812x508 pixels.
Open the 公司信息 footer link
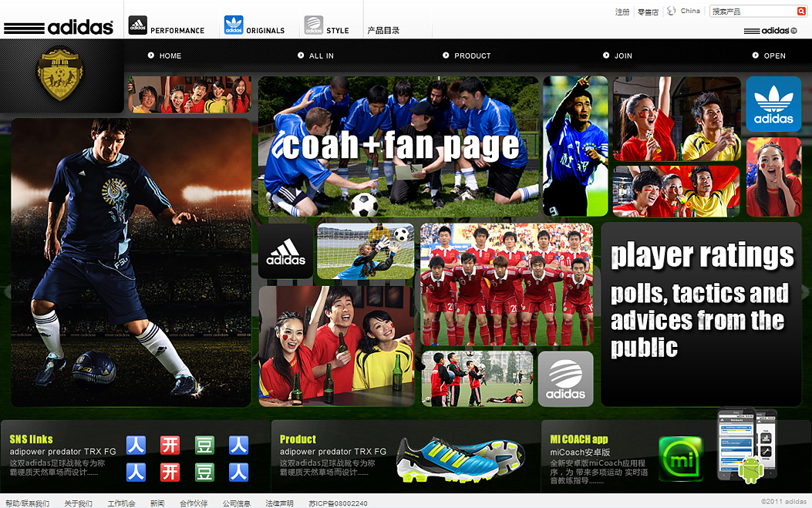click(237, 503)
